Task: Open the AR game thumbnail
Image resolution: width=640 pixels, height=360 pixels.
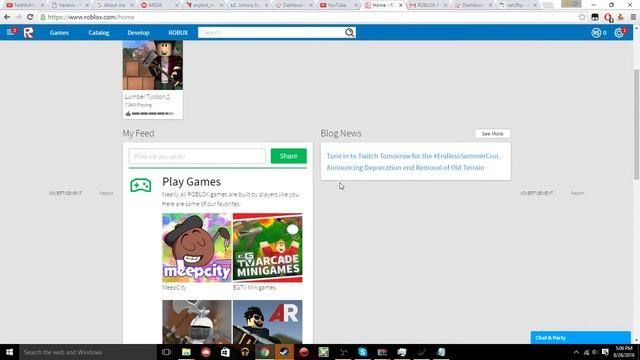Action: (268, 322)
